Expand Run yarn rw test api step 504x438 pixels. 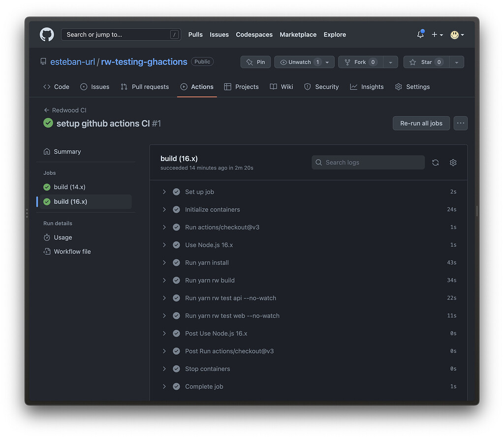[309, 298]
